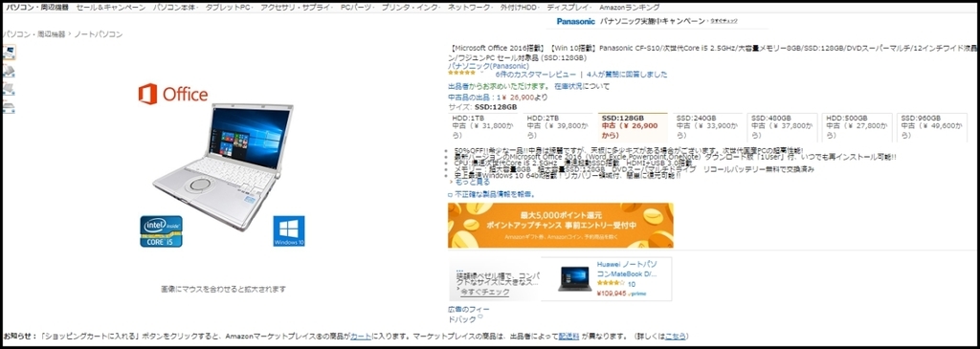The width and height of the screenshot is (980, 349).
Task: Click the Intel Core i5 badge
Action: pos(161,231)
